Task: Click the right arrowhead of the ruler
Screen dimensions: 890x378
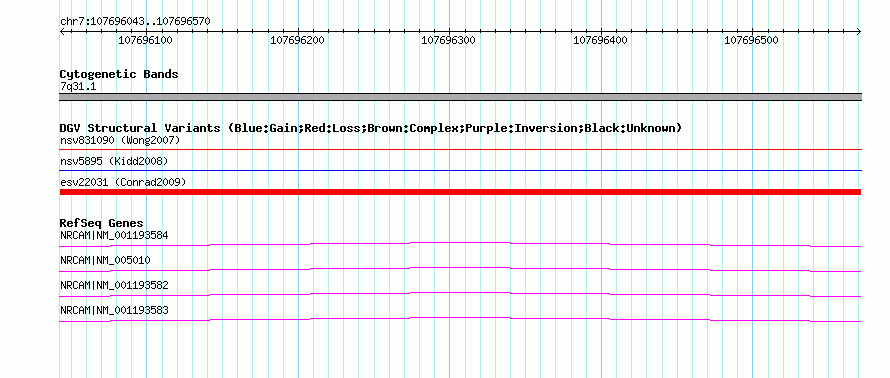Action: point(859,31)
